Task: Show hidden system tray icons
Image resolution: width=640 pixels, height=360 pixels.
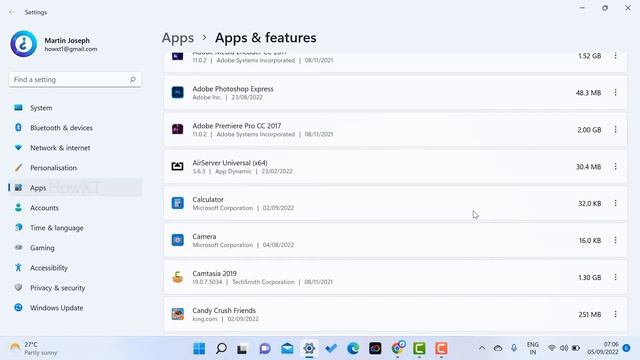Action: [x=482, y=348]
